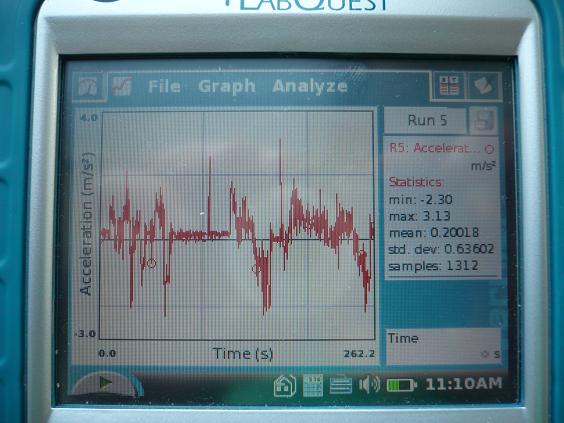Screen dimensions: 564x423
Task: Open the Meter screen tab icon
Action: 89,86
